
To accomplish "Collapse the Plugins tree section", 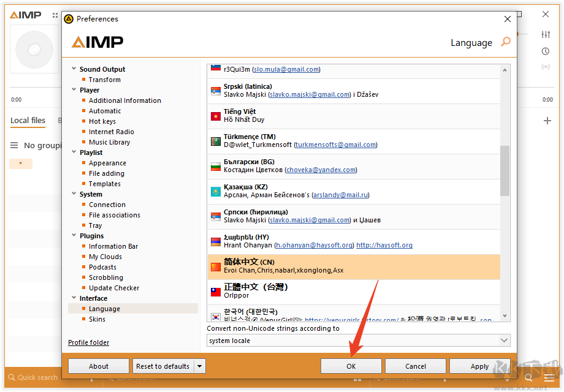I will (x=74, y=236).
